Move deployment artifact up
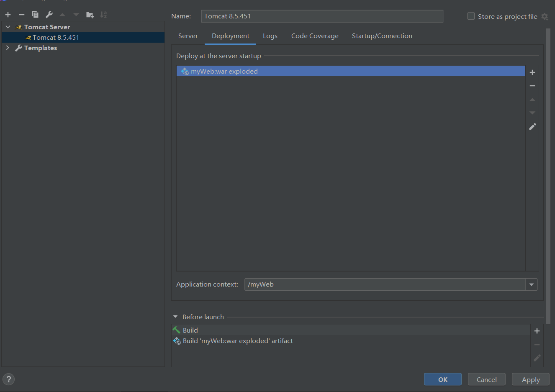 point(532,100)
